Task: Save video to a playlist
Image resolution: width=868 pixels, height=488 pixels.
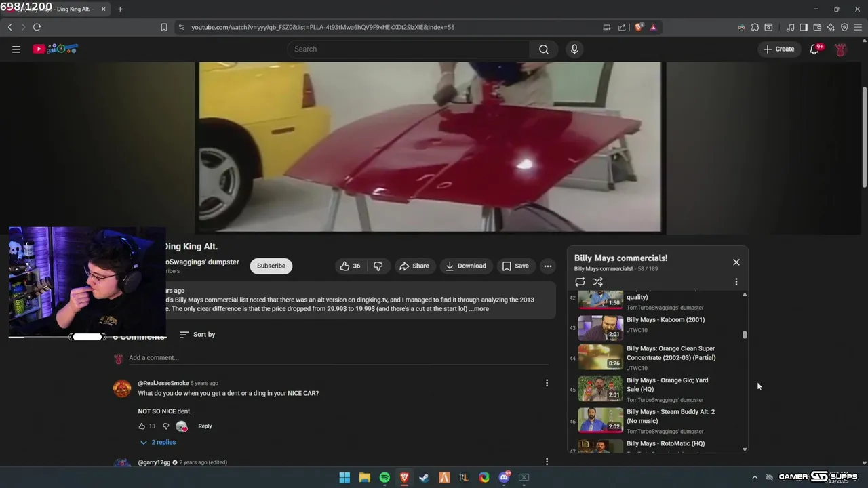Action: click(x=515, y=266)
